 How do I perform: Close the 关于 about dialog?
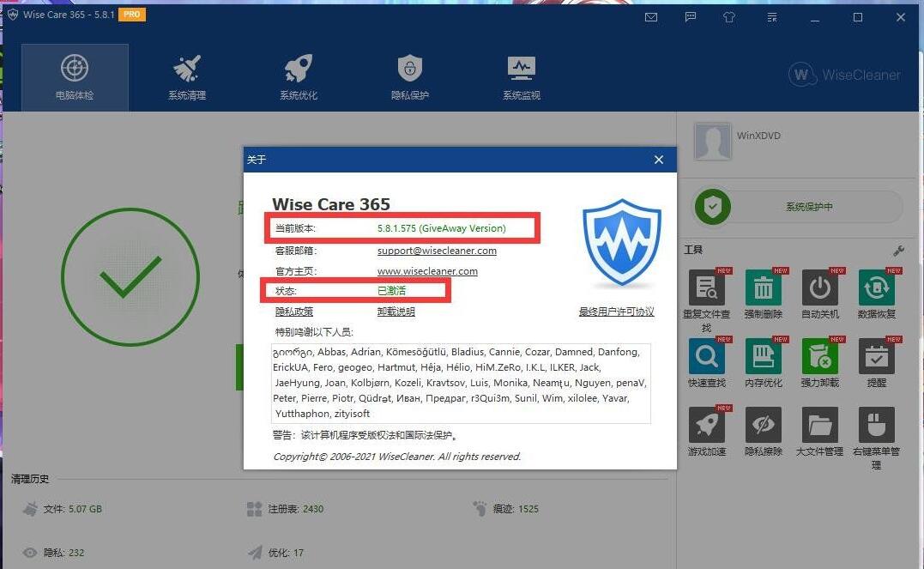(659, 160)
